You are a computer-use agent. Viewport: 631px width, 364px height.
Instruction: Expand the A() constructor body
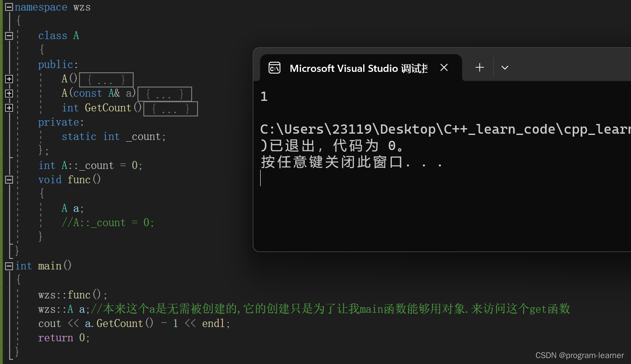point(9,79)
